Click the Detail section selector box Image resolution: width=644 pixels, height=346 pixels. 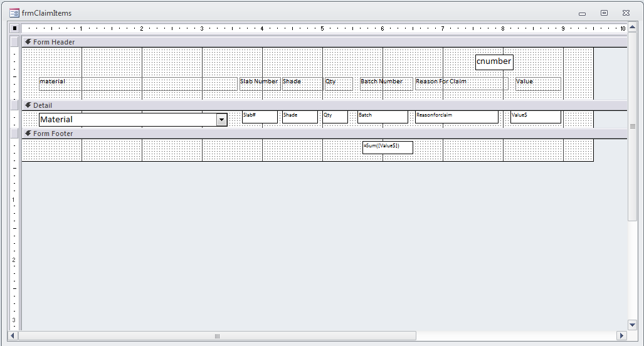tap(14, 105)
